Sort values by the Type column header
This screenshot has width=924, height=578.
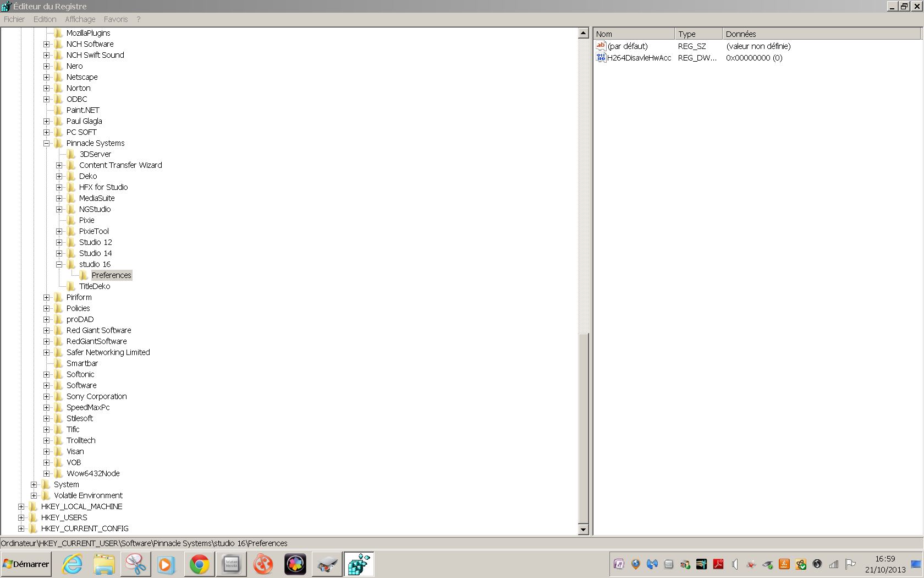(x=698, y=34)
